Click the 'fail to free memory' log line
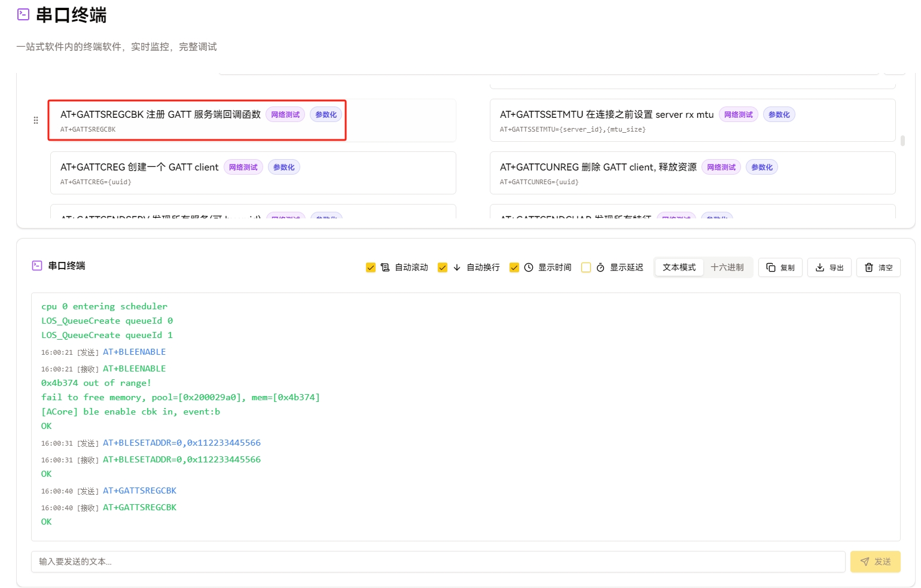Screen dimensions: 921x588 [181, 397]
